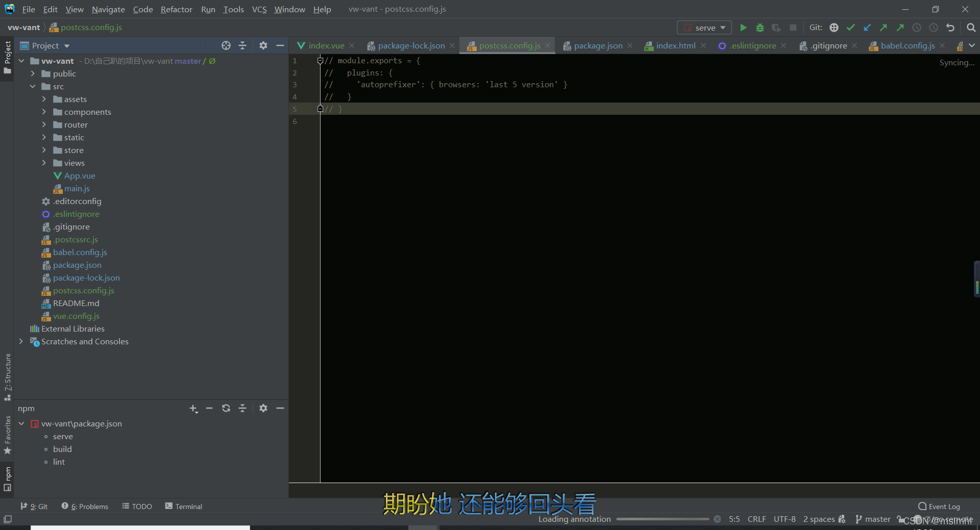Change UTF-8 file encoding
This screenshot has width=980, height=530.
[x=785, y=519]
